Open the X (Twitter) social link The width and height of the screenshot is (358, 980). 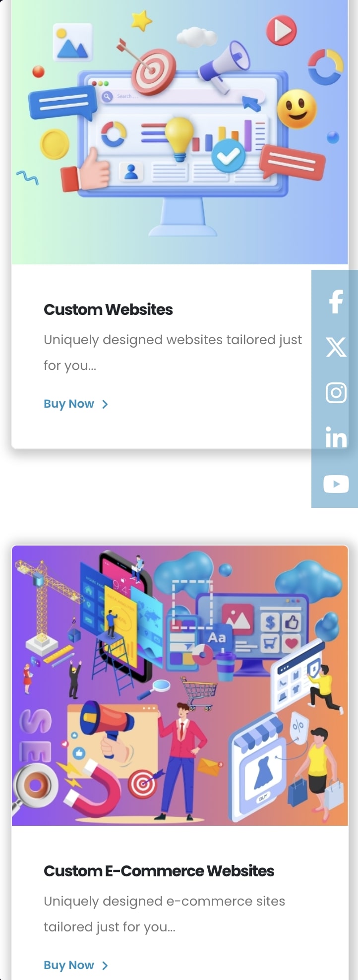(336, 347)
